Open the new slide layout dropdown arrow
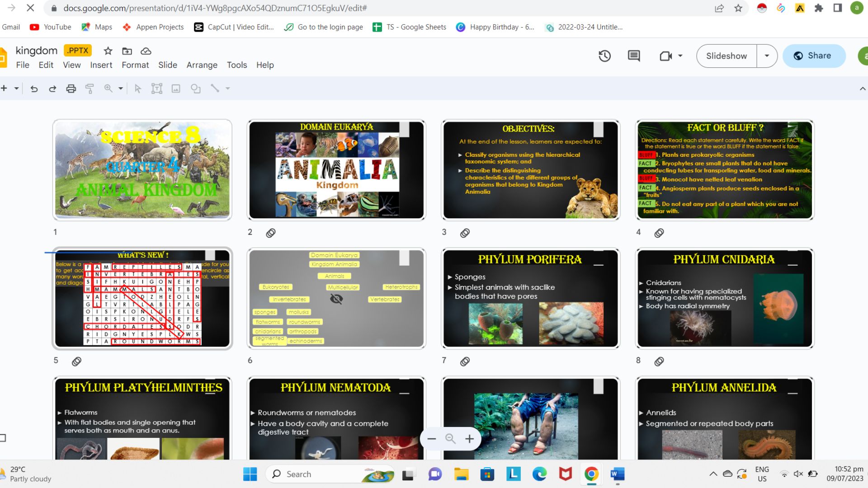868x488 pixels. coord(16,89)
